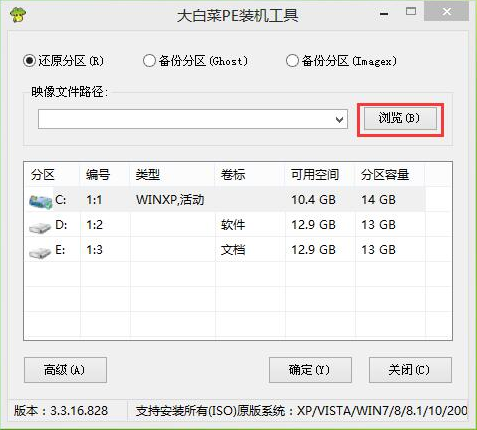
Task: Click the 类型 column header
Action: coord(172,174)
